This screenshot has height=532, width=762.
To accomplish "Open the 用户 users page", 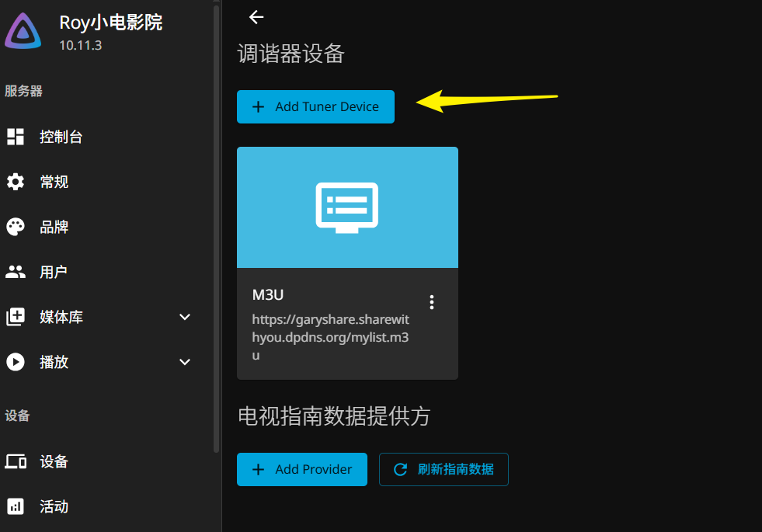I will click(x=53, y=273).
